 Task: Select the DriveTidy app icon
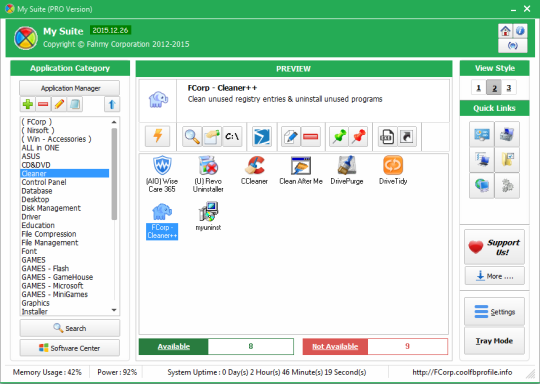click(393, 170)
